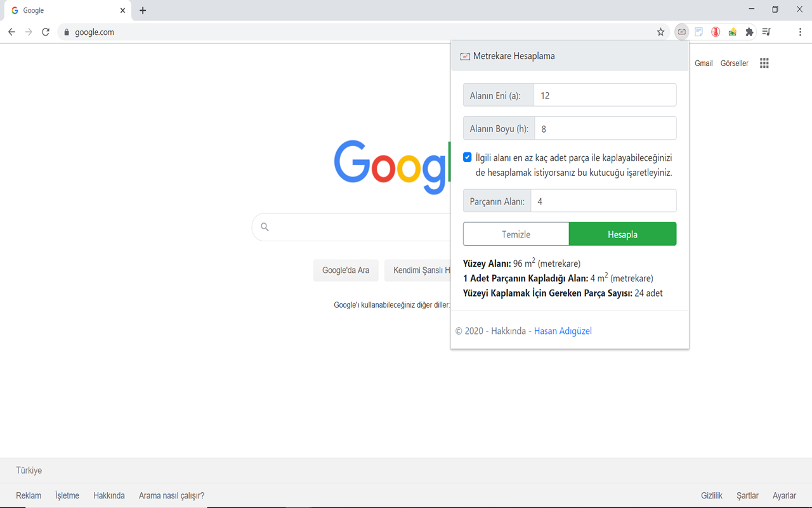Click the Metrekare Hesaplama extension icon

pos(682,32)
